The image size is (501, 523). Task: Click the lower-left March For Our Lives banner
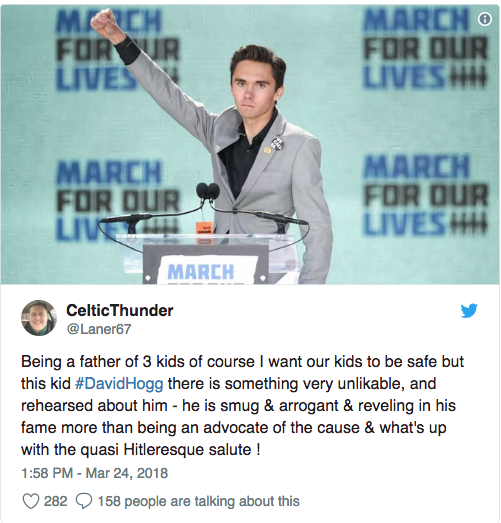tap(118, 200)
